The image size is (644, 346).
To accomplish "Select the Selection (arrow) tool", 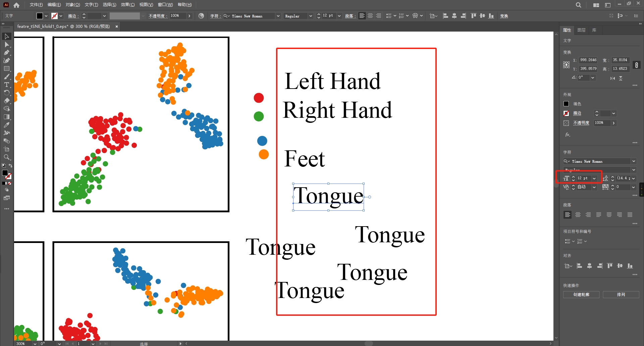I will coord(7,36).
